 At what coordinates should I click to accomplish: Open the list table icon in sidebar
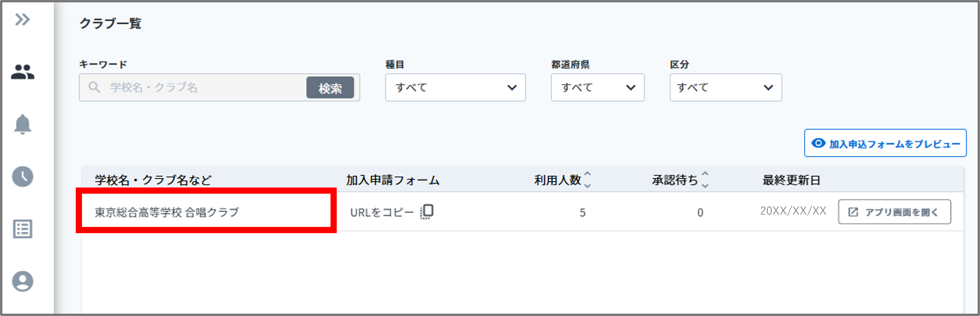[23, 229]
